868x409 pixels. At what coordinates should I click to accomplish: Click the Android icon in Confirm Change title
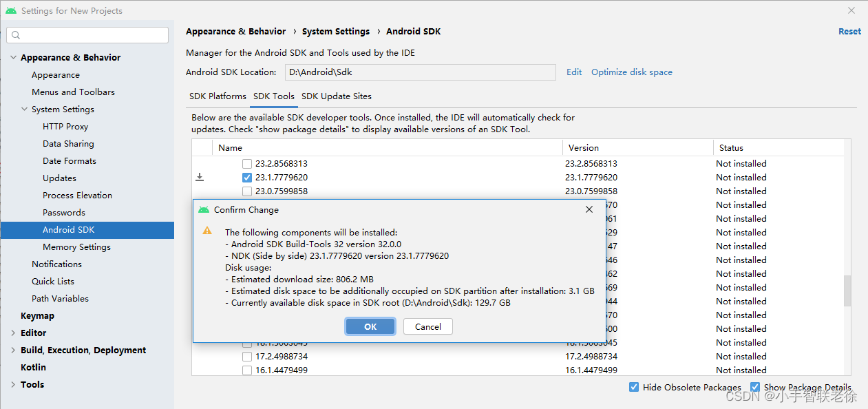(x=203, y=209)
